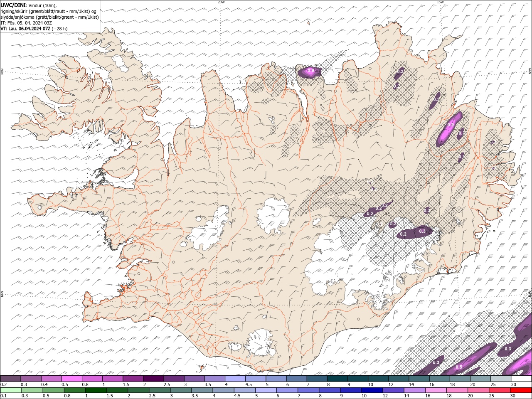Choose the pink 20 swatch in lower legend
The width and height of the screenshot is (532, 399).
tap(478, 390)
